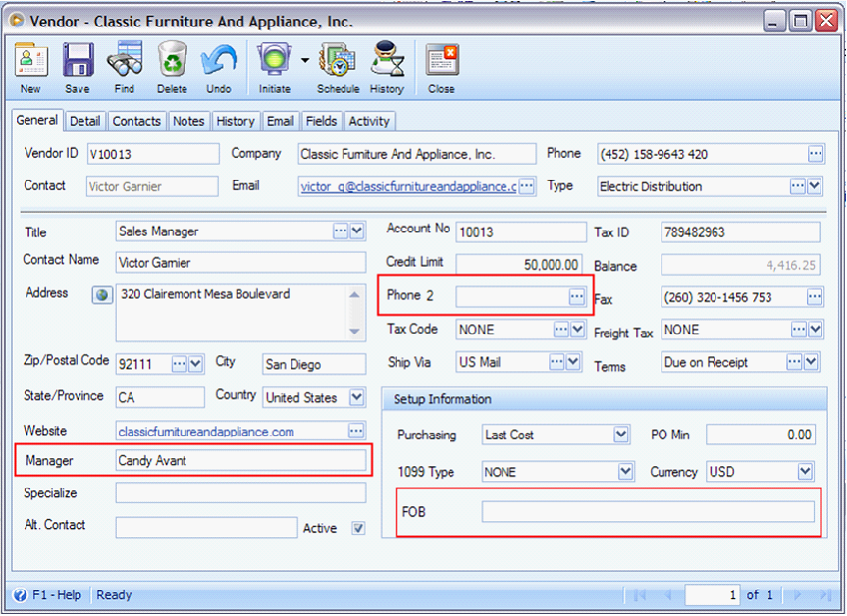Viewport: 847px width, 616px height.
Task: Expand the Ship Via dropdown
Action: pos(572,362)
